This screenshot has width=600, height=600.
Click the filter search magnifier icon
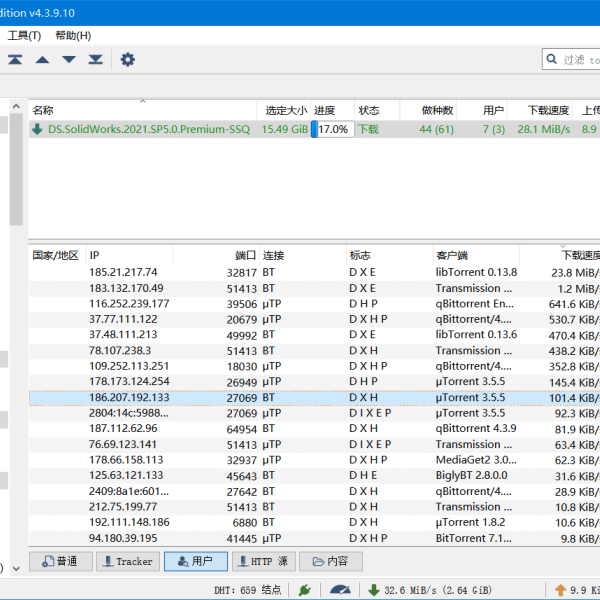tap(551, 59)
